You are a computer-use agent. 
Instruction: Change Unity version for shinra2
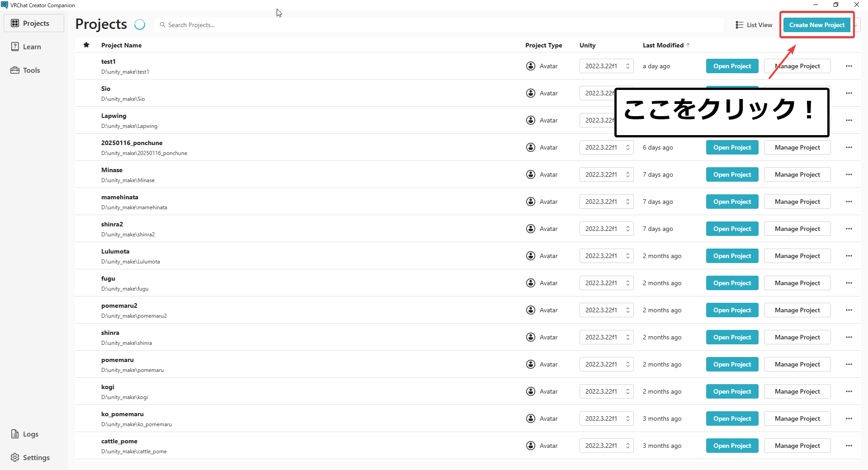point(606,229)
